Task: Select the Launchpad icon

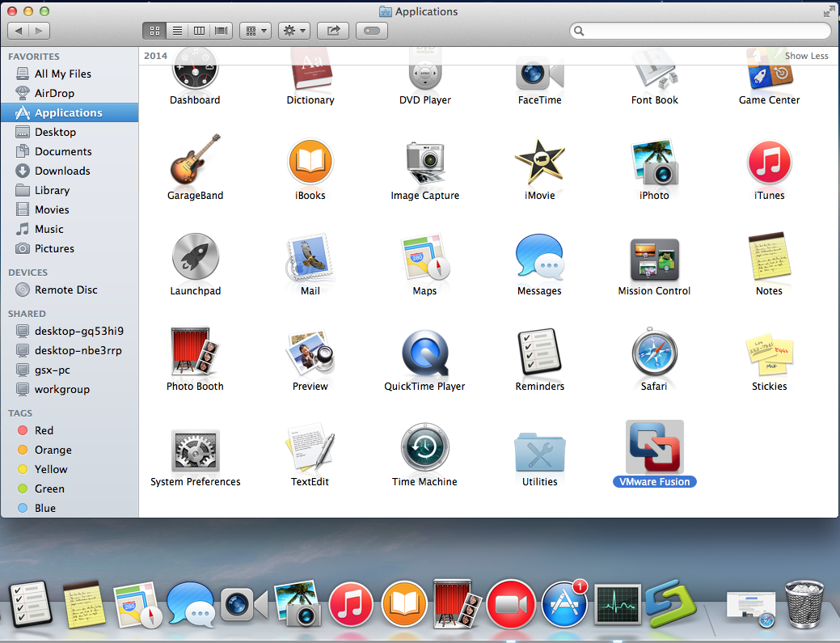Action: pyautogui.click(x=195, y=260)
